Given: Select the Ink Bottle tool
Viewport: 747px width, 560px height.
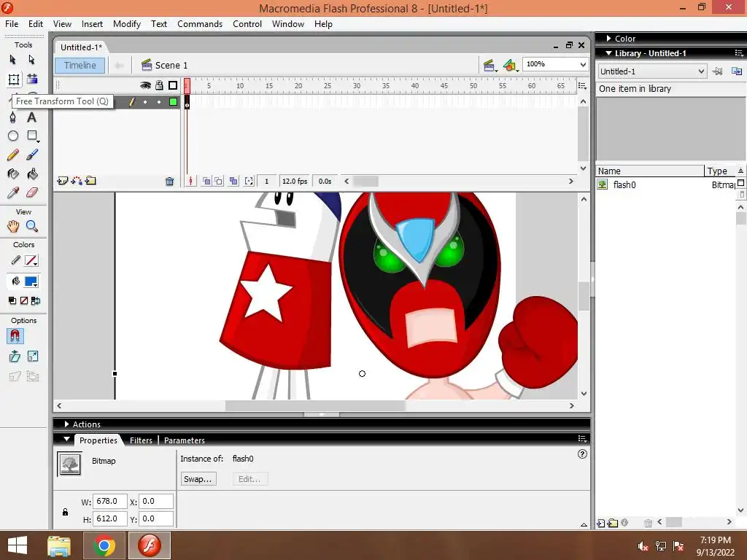Looking at the screenshot, I should point(13,174).
